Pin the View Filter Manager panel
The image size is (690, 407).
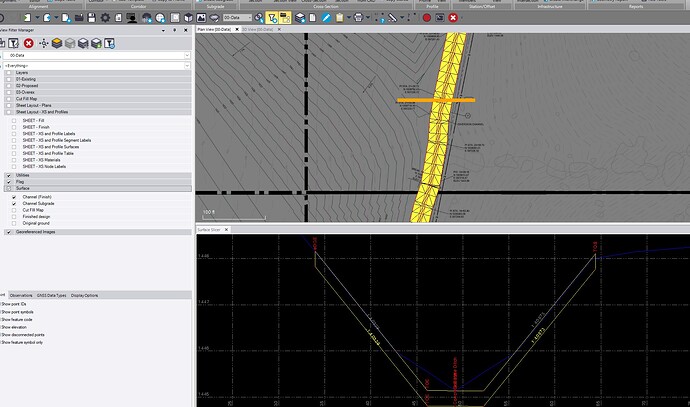point(175,30)
